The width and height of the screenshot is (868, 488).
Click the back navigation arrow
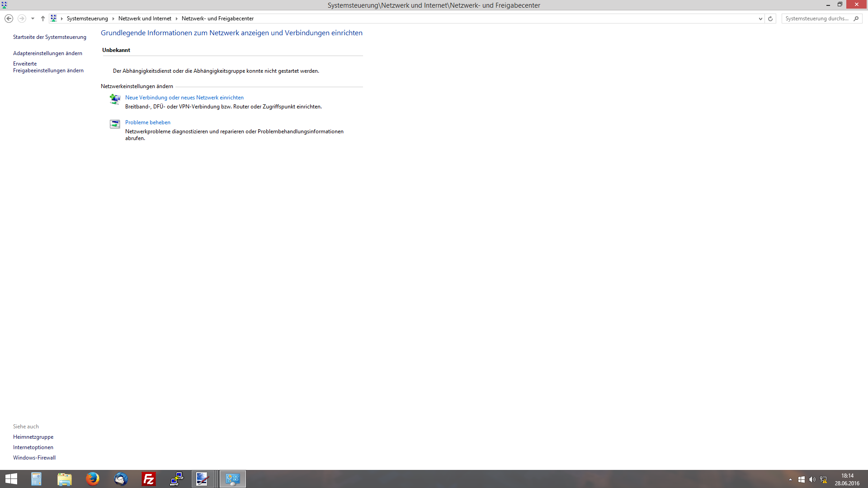pos(9,19)
